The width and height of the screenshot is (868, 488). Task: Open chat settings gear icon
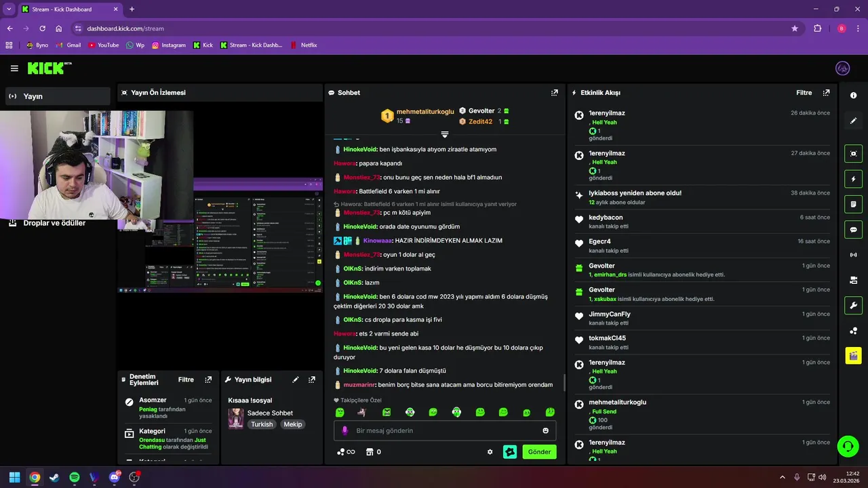click(x=490, y=452)
